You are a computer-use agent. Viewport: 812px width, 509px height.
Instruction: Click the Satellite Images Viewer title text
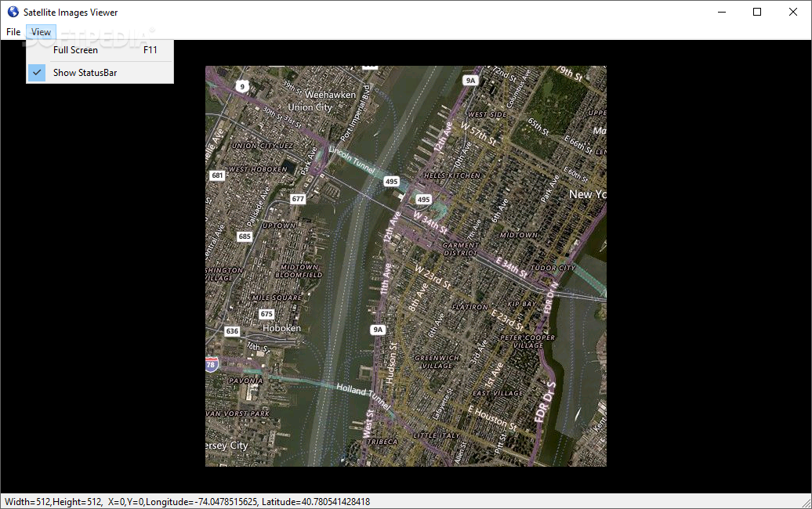[x=71, y=13]
